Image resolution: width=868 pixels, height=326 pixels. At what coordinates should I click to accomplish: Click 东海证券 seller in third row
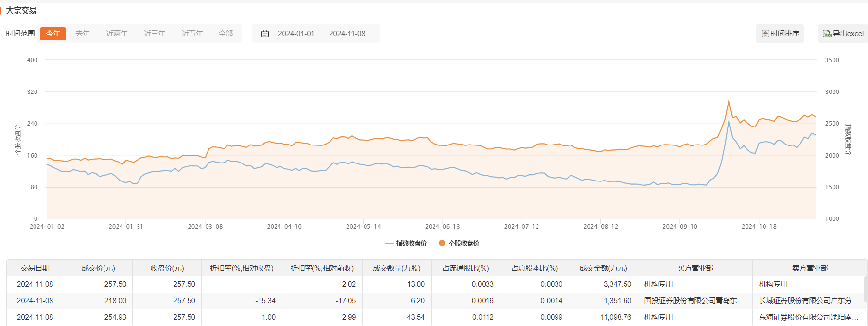808,317
